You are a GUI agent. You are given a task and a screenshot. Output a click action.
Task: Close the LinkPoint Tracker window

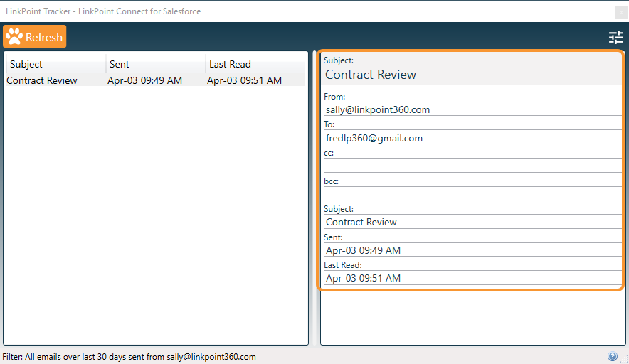621,11
